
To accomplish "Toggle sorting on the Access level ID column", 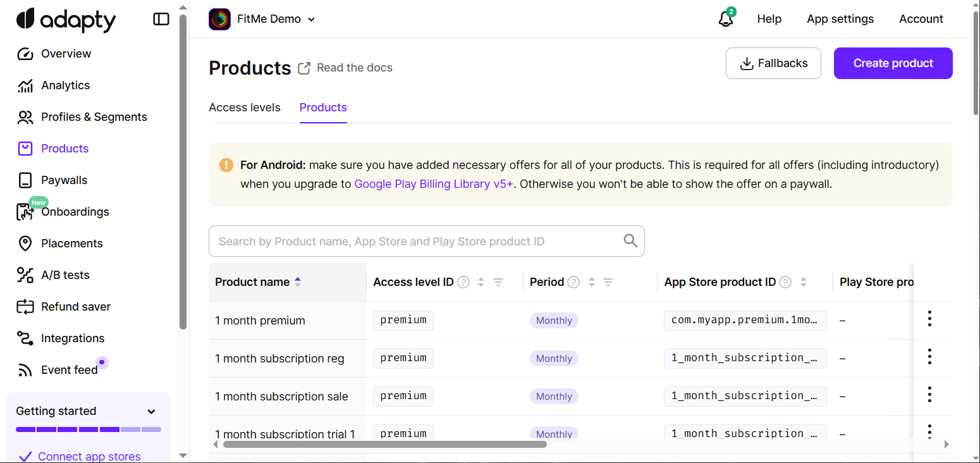I will pyautogui.click(x=481, y=282).
